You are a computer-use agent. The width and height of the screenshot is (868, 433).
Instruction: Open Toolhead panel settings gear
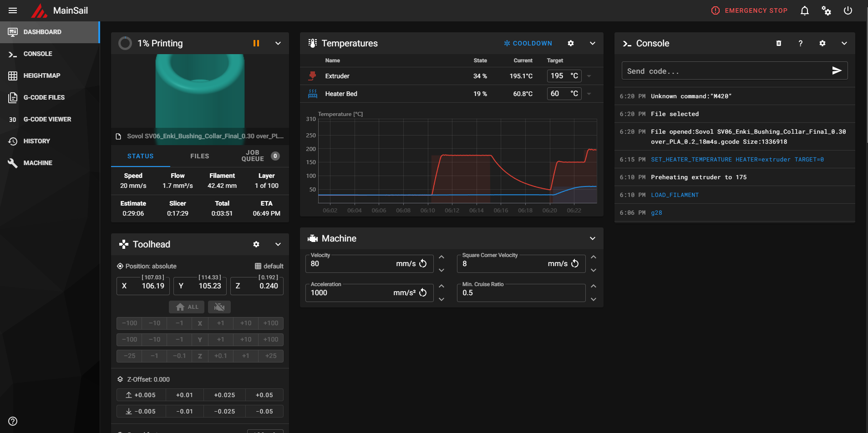click(256, 244)
